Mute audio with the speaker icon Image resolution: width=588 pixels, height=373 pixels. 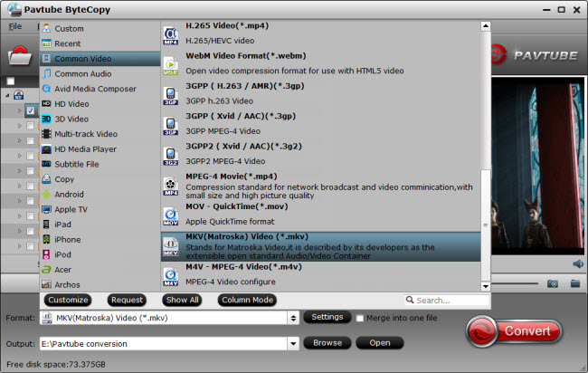point(578,263)
